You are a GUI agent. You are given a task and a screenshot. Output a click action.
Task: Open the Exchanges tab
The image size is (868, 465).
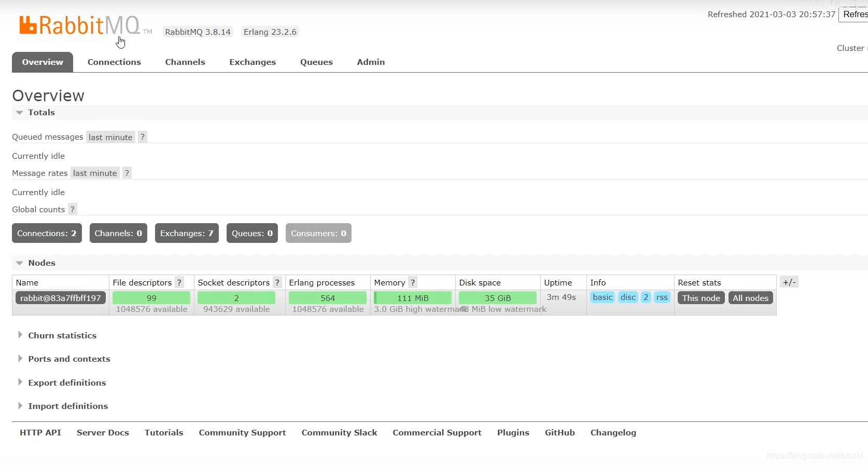[x=253, y=62]
